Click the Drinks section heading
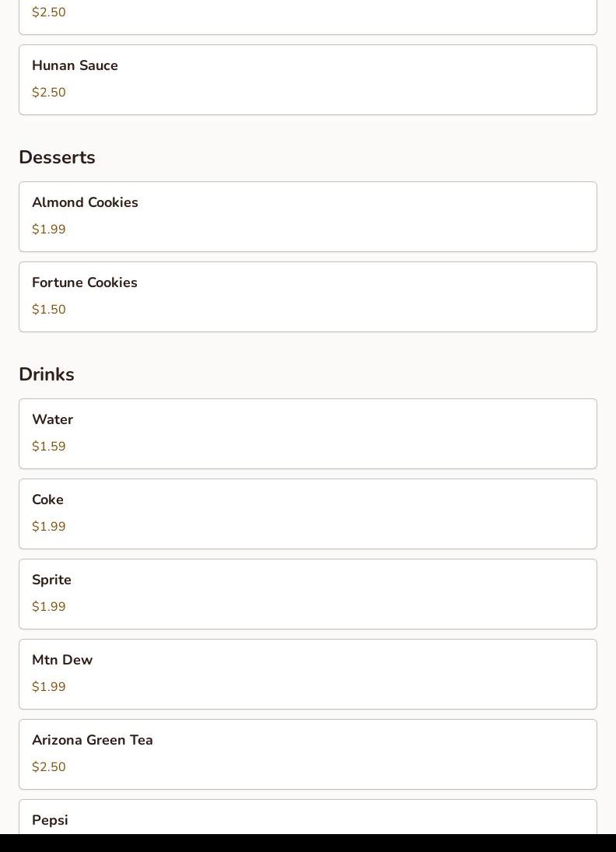This screenshot has width=616, height=852. click(x=47, y=374)
